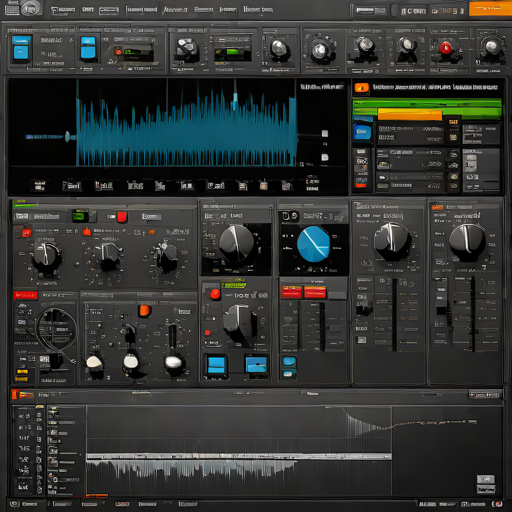This screenshot has height=512, width=512.
Task: Click the large ringed silver knob in the top strip
Action: 320,50
